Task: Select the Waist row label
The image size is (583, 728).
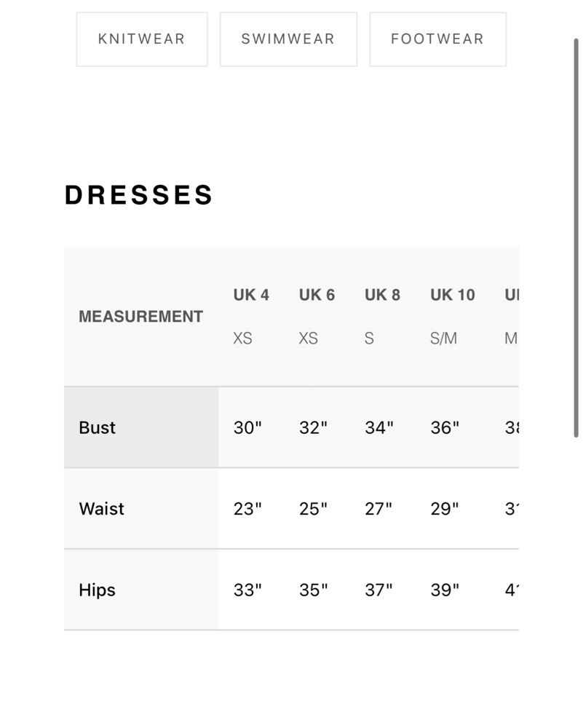Action: pos(101,509)
